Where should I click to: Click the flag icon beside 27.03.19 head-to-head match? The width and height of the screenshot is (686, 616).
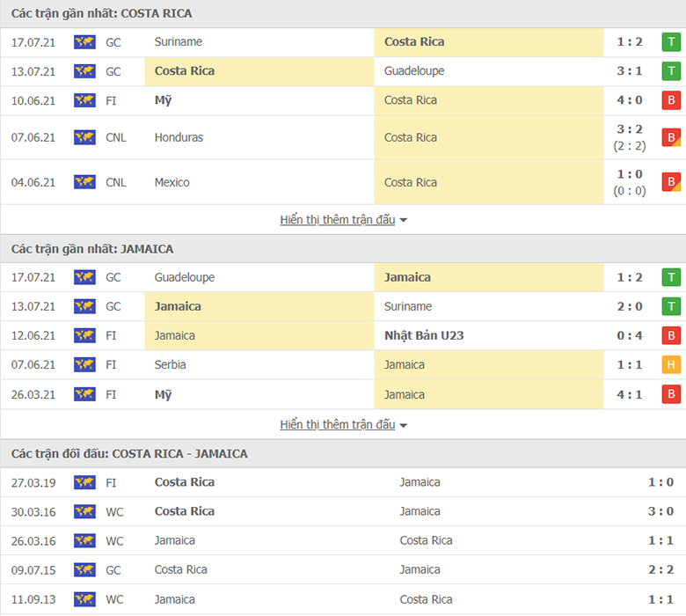coord(84,482)
